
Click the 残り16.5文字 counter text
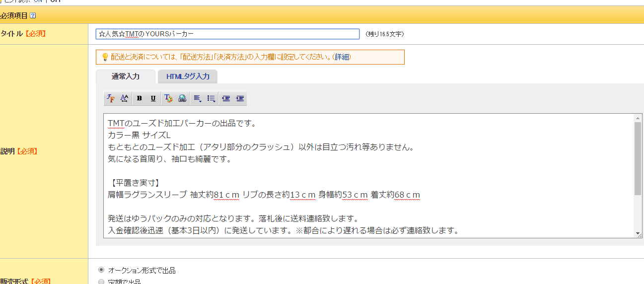(384, 34)
